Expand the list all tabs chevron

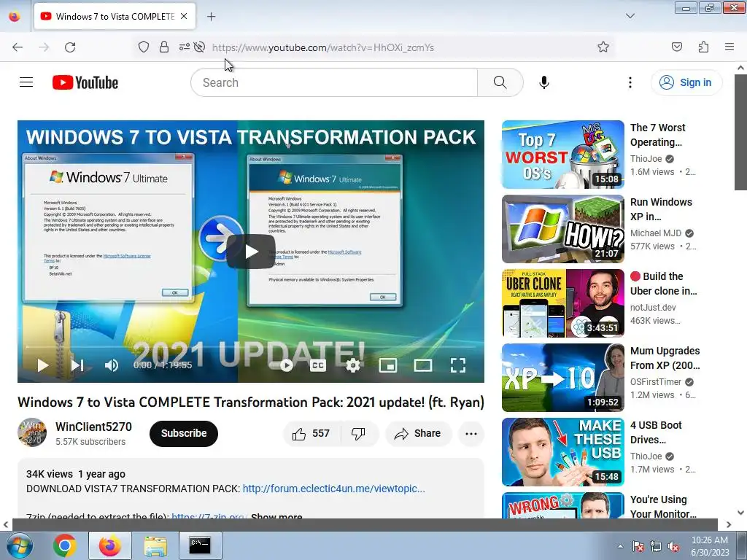(x=630, y=16)
